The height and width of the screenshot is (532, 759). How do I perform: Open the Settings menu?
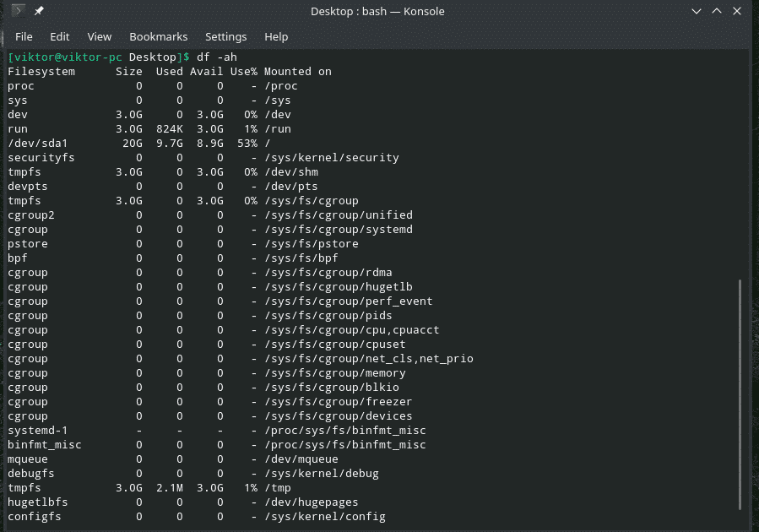click(225, 37)
